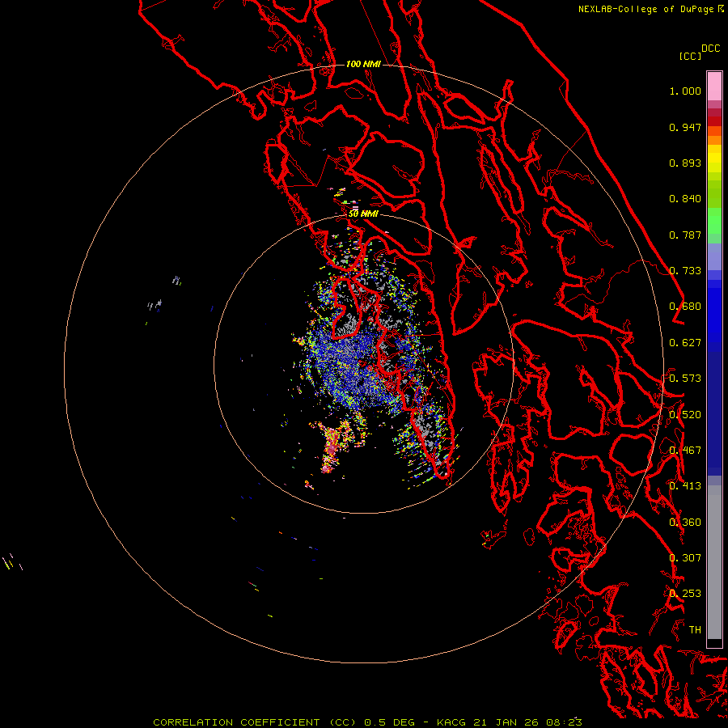Click the 0.627 value on color scale
Screen dimensions: 728x728
(x=685, y=343)
